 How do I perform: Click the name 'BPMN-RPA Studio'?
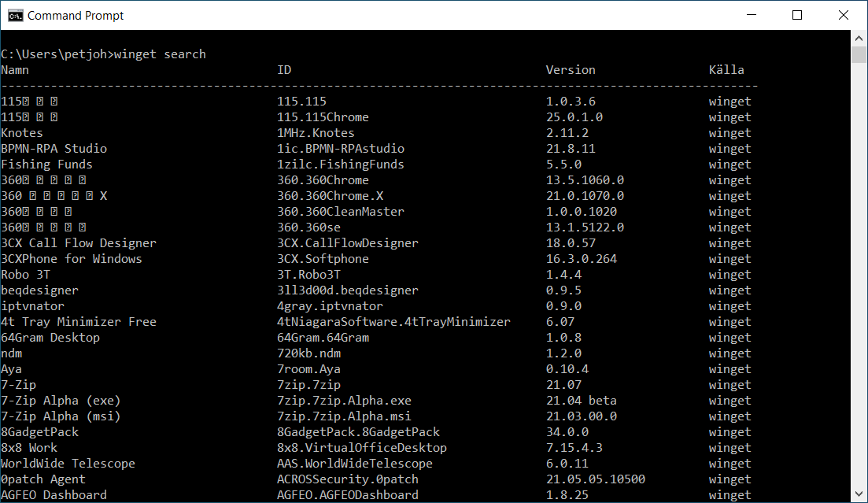pyautogui.click(x=54, y=149)
